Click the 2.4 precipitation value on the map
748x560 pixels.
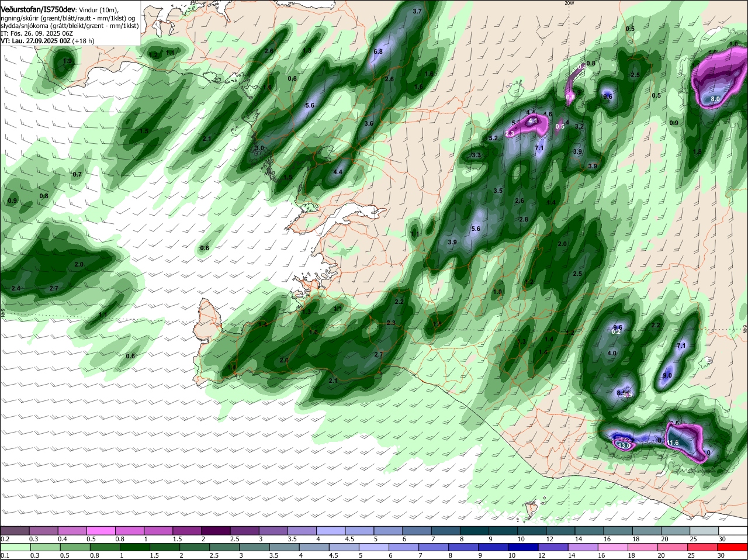[16, 288]
